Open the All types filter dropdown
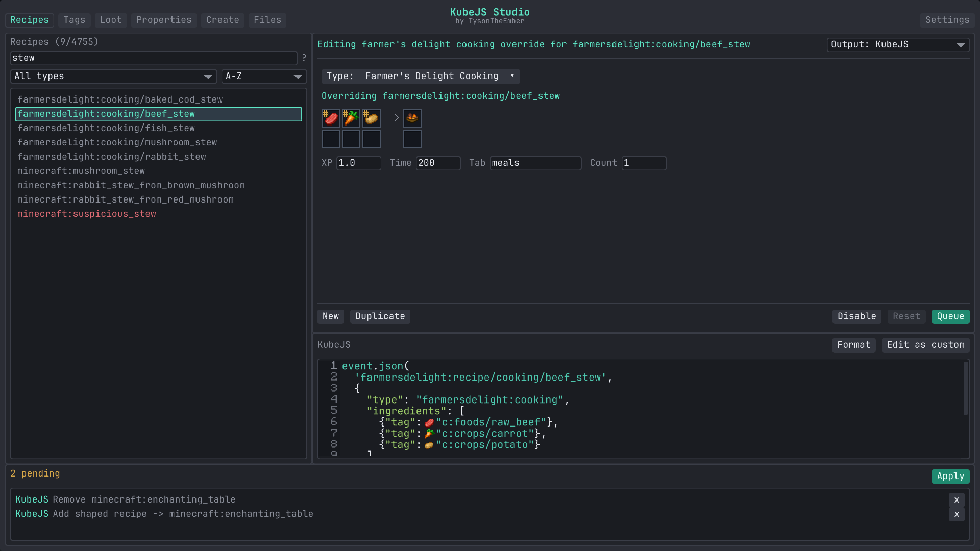Image resolution: width=980 pixels, height=551 pixels. click(x=114, y=77)
